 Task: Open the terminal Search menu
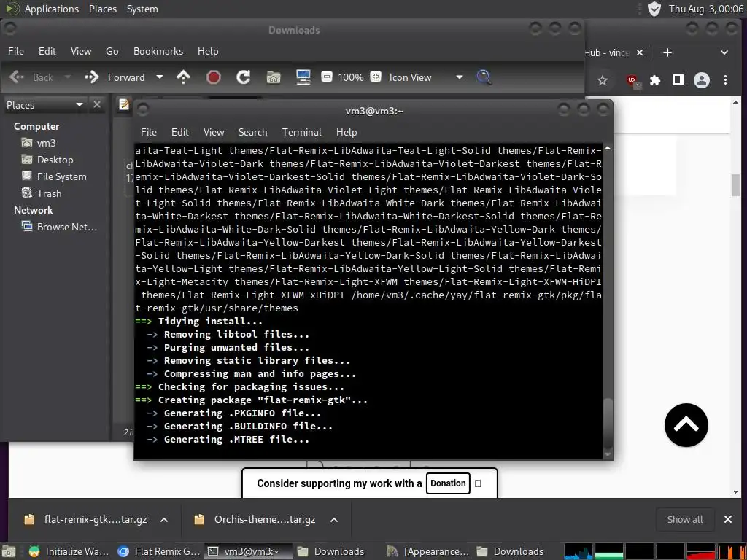(x=252, y=132)
